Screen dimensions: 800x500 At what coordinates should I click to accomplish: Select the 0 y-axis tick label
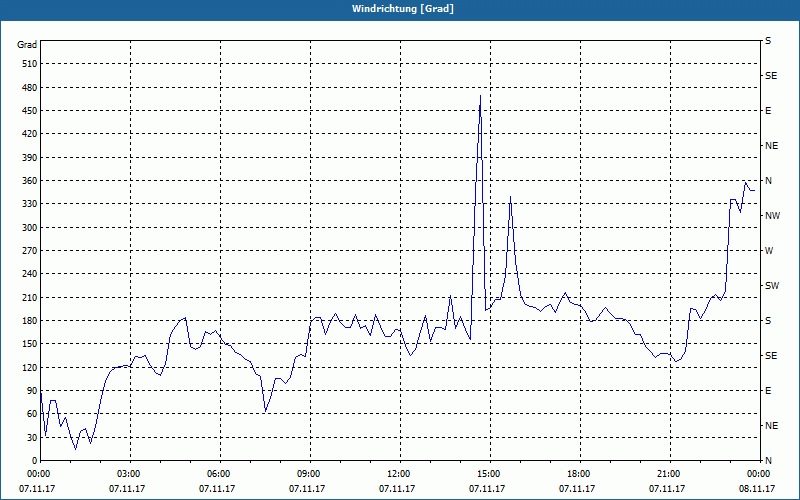click(35, 461)
